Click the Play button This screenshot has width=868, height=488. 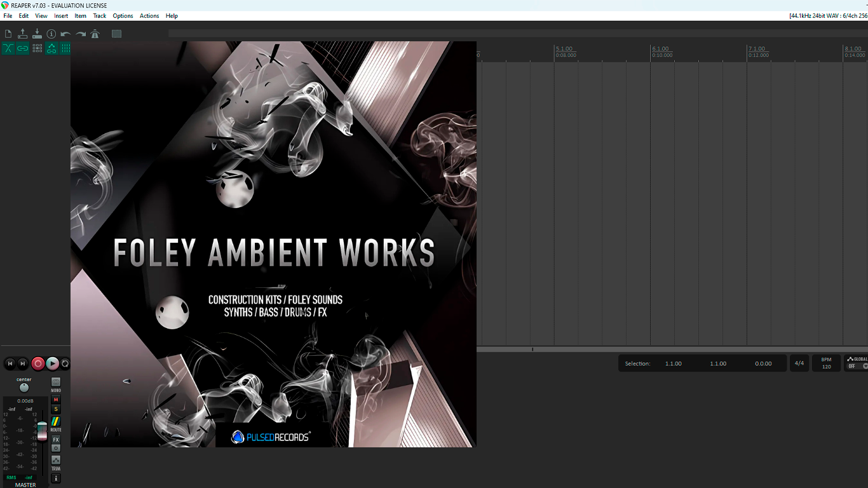[53, 363]
